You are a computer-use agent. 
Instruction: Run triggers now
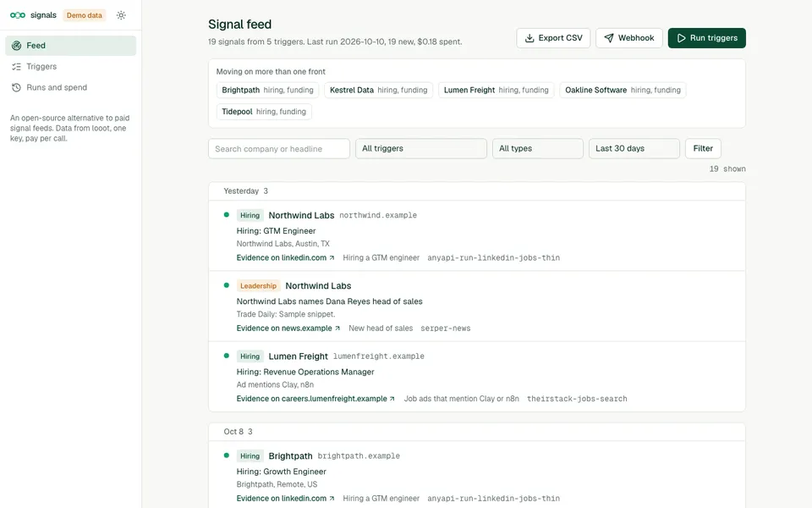point(706,38)
